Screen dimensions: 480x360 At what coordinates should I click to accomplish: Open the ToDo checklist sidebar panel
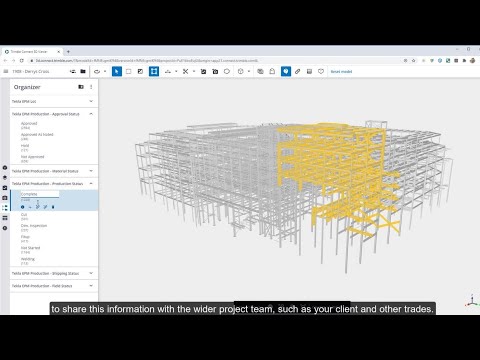tap(5, 188)
